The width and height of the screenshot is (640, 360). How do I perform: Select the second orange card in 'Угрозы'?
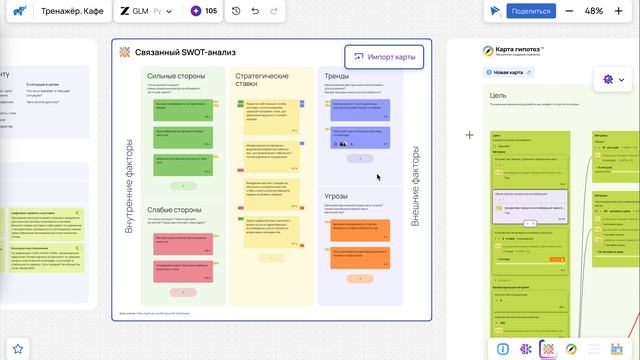pyautogui.click(x=360, y=258)
